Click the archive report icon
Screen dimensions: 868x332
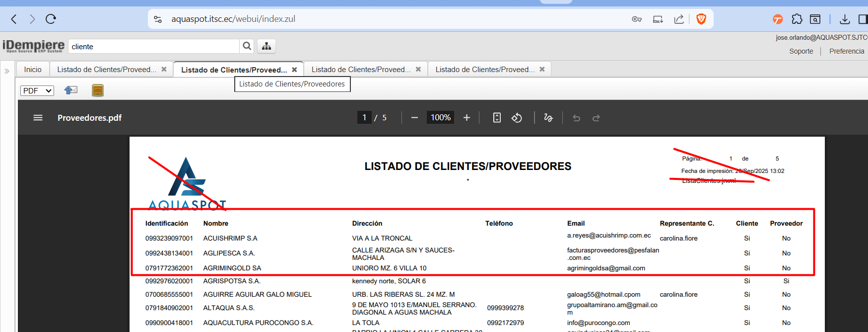pyautogui.click(x=98, y=90)
